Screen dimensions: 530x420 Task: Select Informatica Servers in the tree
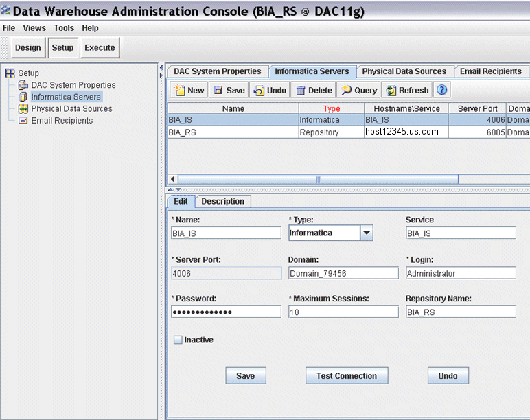point(66,97)
